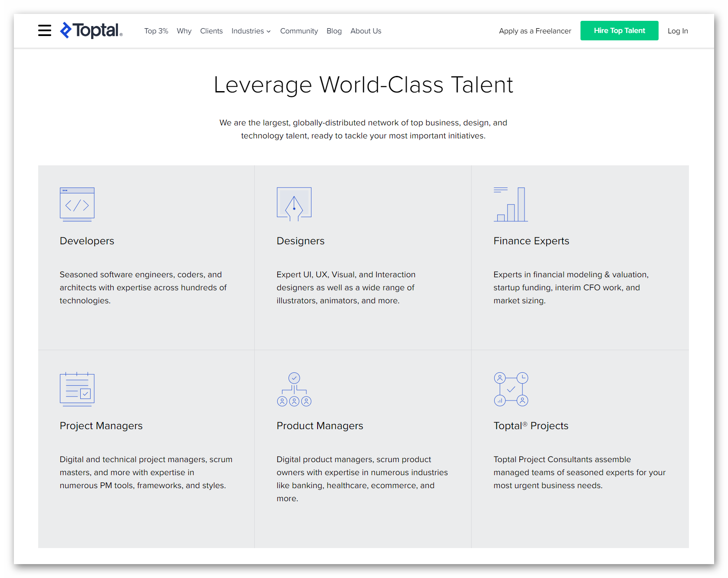Open the Clients nav item
Image resolution: width=728 pixels, height=578 pixels.
click(211, 31)
